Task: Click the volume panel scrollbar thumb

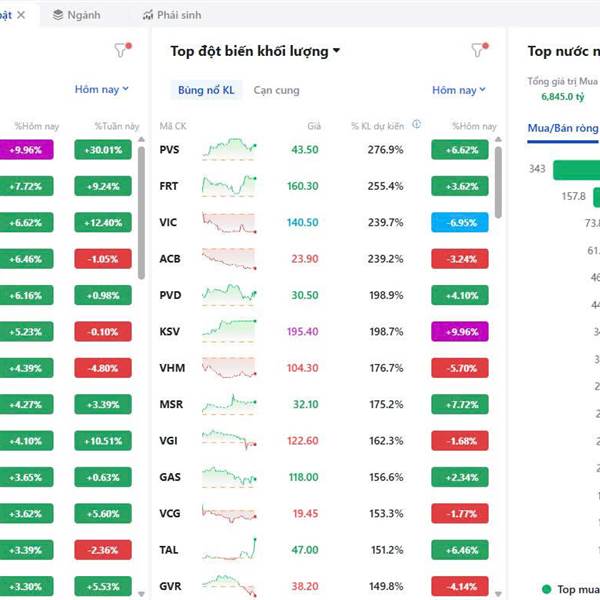Action: tap(498, 183)
